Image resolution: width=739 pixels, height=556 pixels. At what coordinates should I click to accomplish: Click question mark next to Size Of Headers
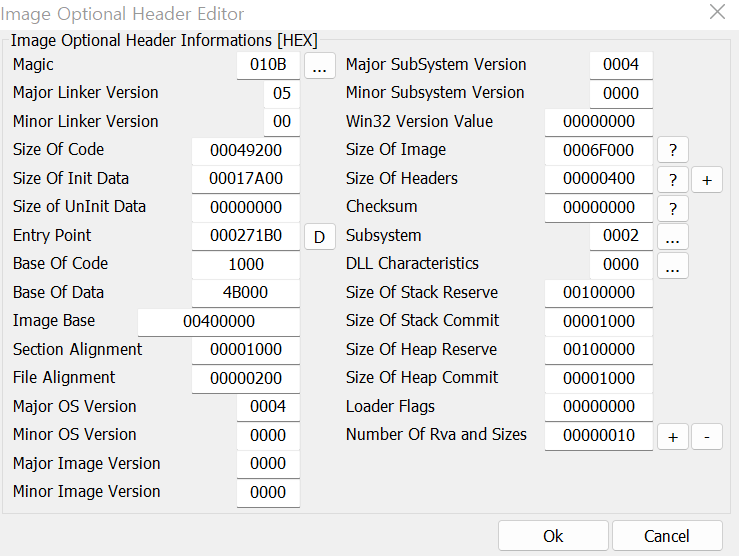tap(673, 180)
